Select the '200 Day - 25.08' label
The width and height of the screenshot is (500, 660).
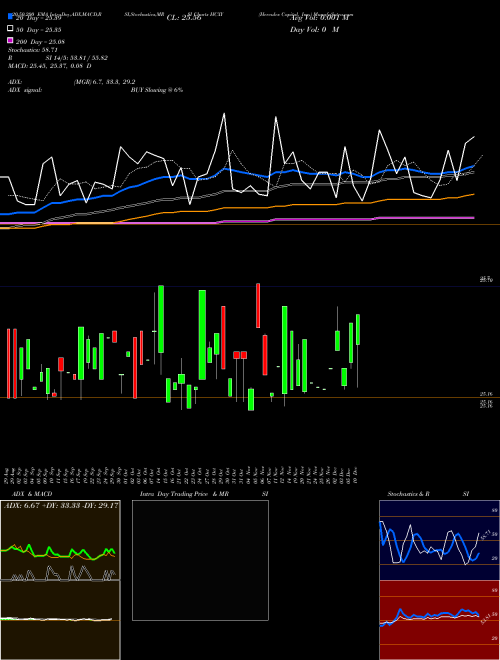click(x=40, y=42)
